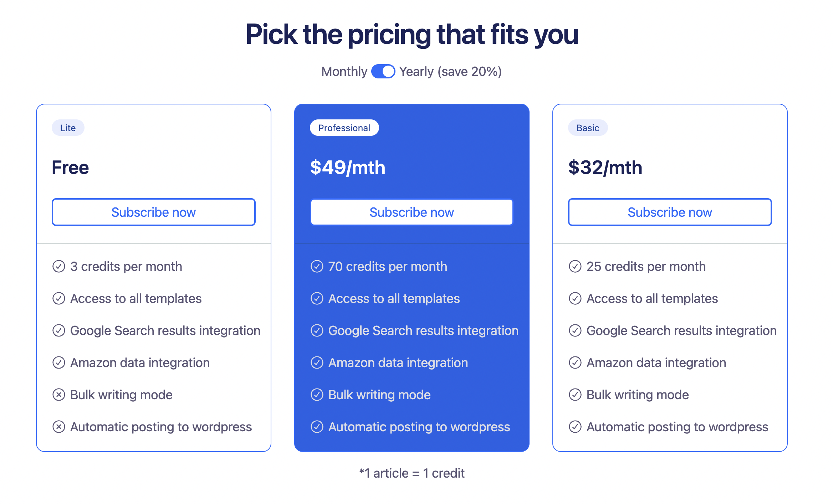Click check icon beside Professional Bulk writing mode
The height and width of the screenshot is (504, 833).
(x=317, y=395)
